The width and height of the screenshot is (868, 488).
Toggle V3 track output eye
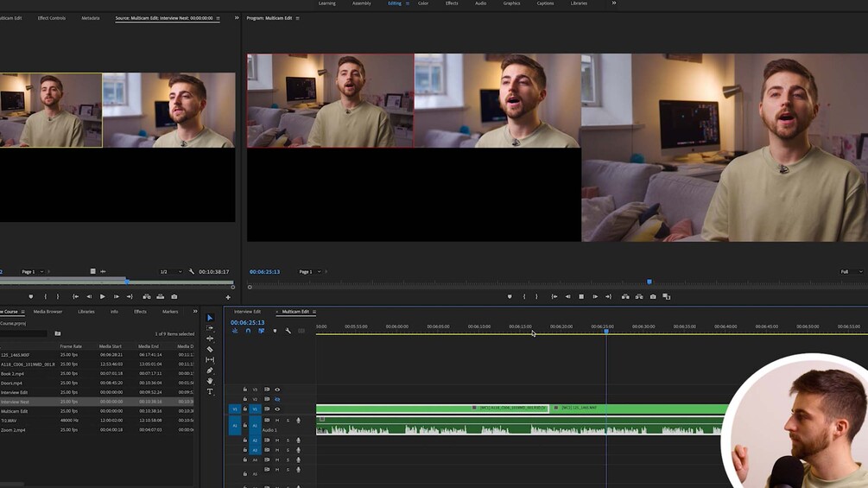(277, 390)
